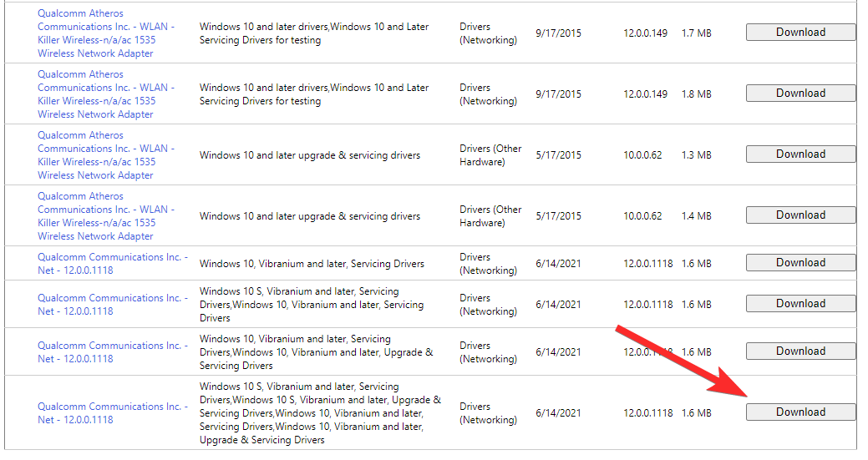Download the Net driver with one-line products text
This screenshot has width=868, height=460.
point(800,263)
